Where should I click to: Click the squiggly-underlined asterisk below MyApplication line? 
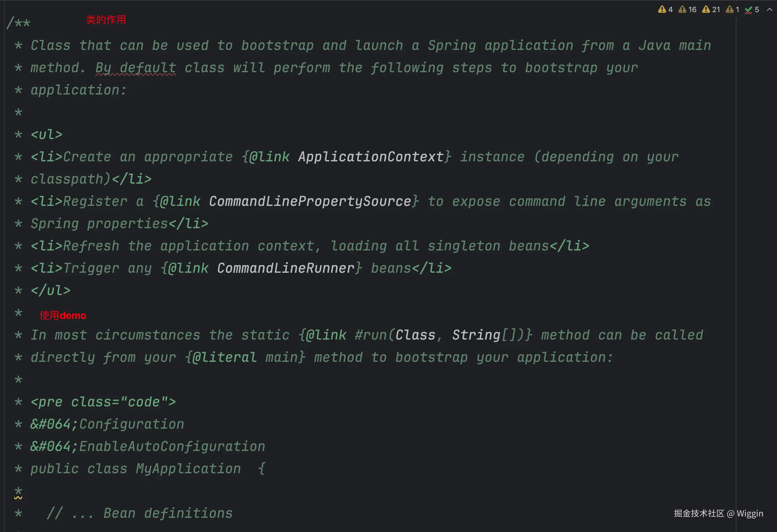[18, 492]
